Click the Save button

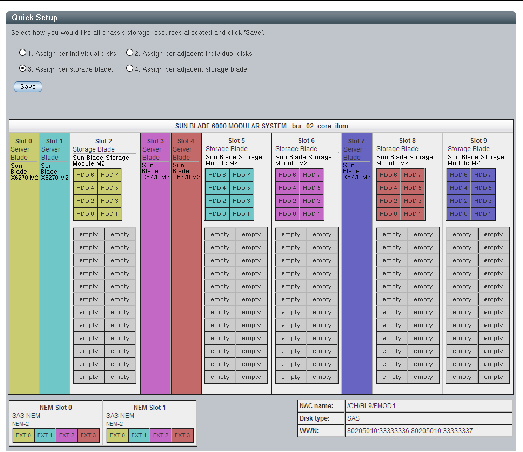(28, 86)
